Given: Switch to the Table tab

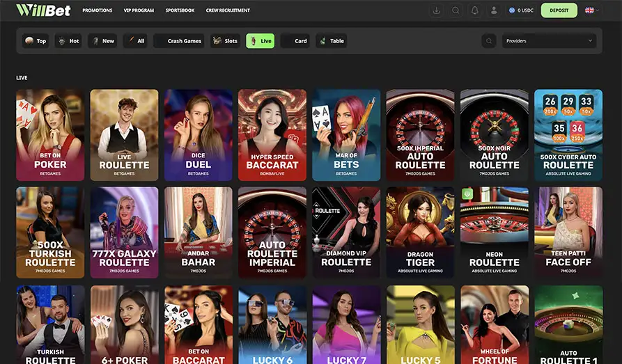Looking at the screenshot, I should [x=332, y=41].
